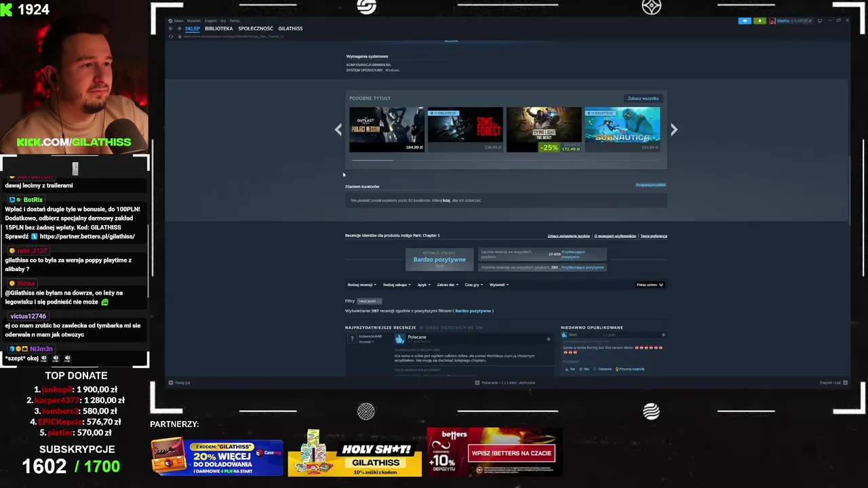This screenshot has height=488, width=868.
Task: Go back with the Steam back arrow
Action: 171,28
